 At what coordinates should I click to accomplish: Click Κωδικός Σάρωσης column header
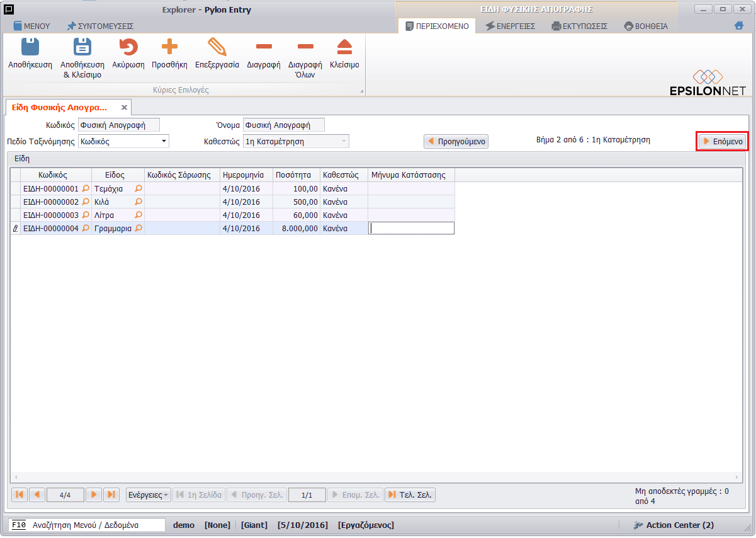tap(183, 175)
